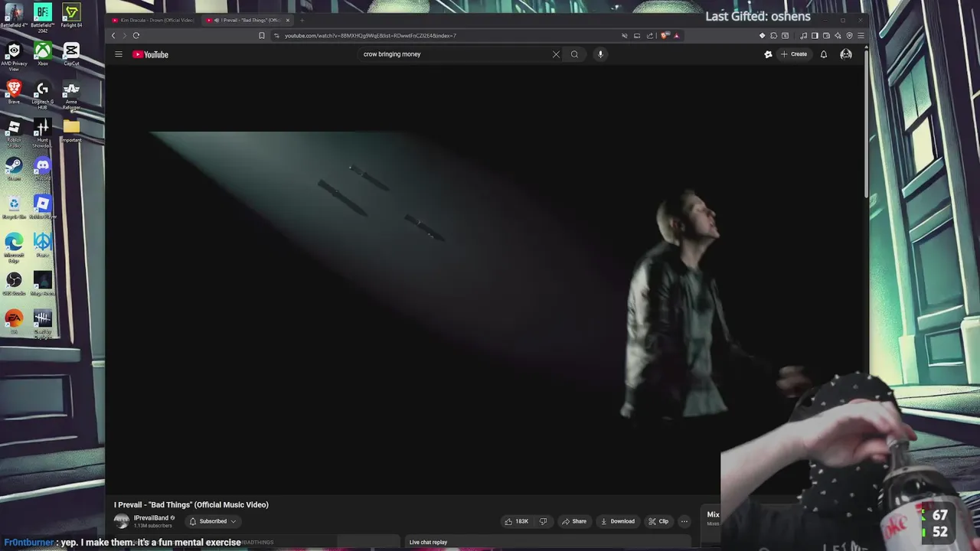Image resolution: width=980 pixels, height=551 pixels.
Task: Select the Microsoft Edge desktop icon
Action: (x=14, y=249)
